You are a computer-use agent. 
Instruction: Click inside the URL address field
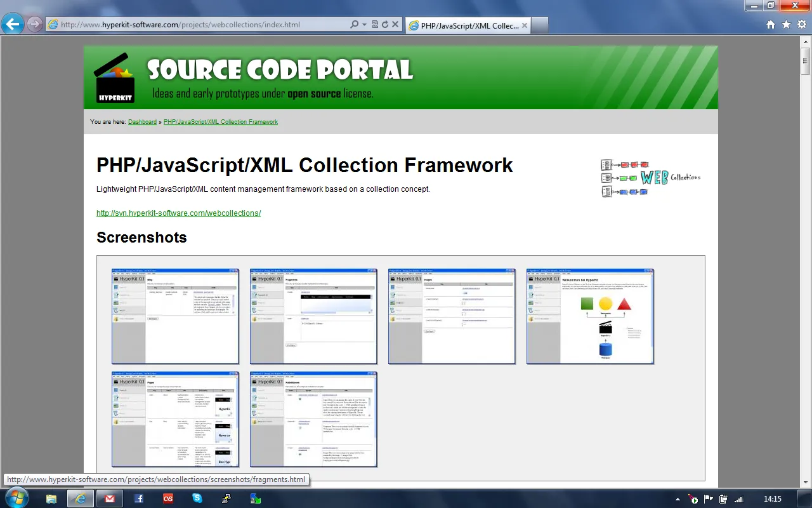[x=198, y=25]
